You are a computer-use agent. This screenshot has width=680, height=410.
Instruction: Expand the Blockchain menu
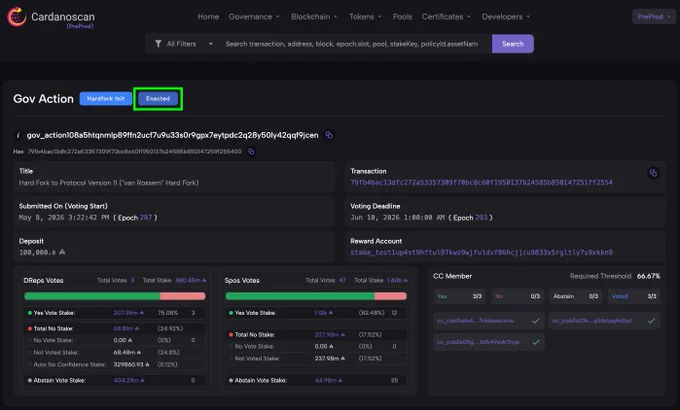314,17
